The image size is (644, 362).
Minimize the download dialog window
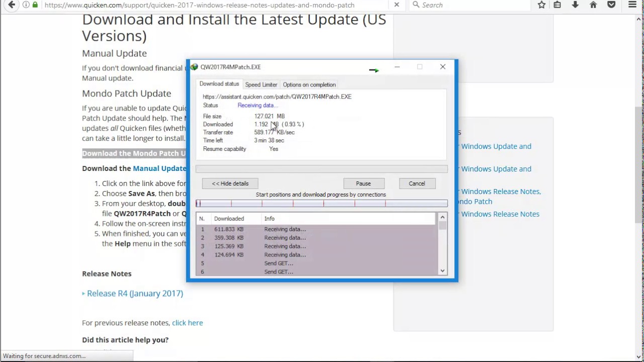397,67
